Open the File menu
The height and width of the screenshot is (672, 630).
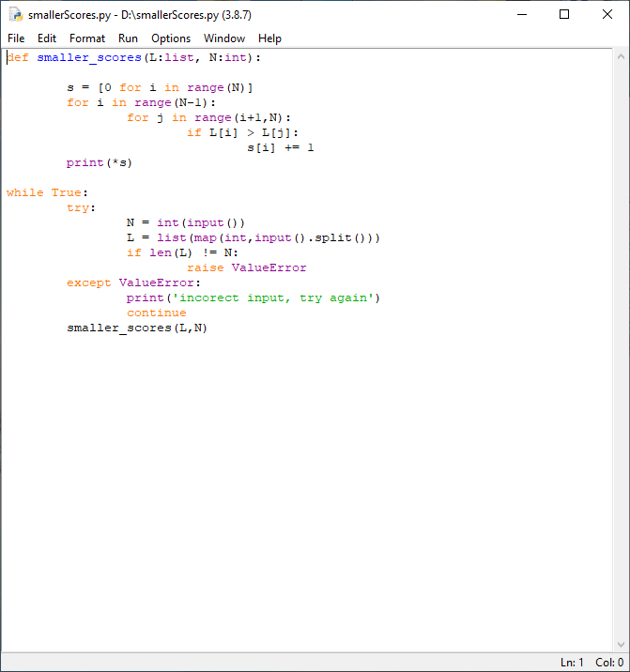16,38
